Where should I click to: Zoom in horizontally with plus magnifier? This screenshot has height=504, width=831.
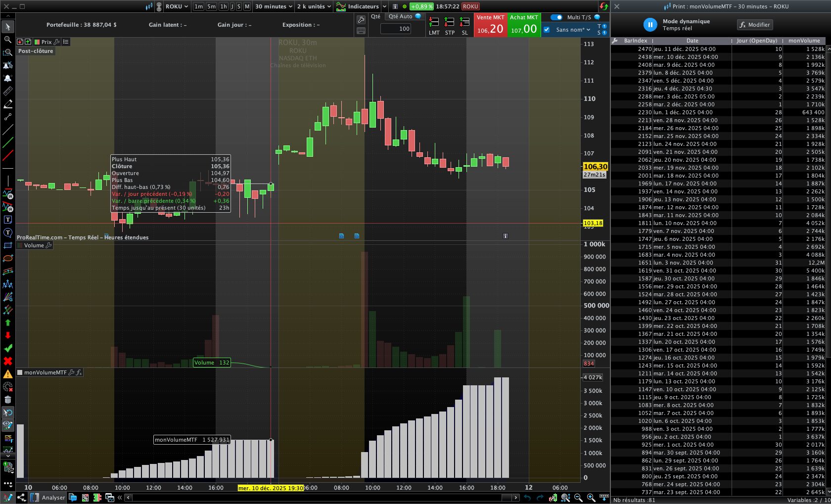coord(591,498)
